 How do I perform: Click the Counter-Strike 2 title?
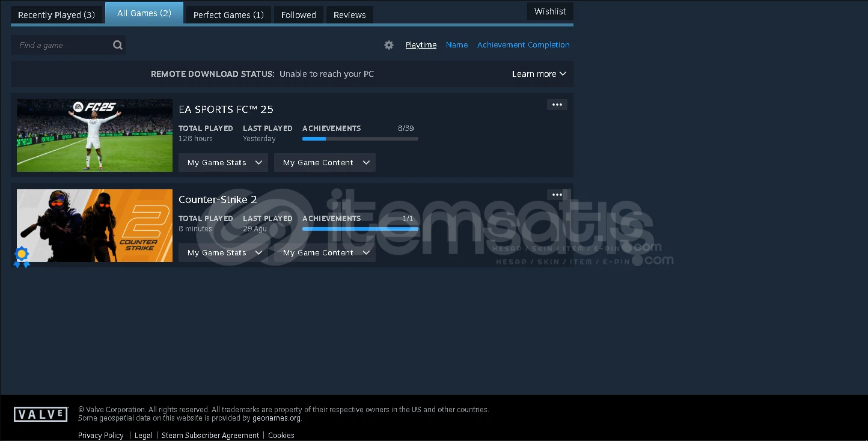click(x=218, y=199)
